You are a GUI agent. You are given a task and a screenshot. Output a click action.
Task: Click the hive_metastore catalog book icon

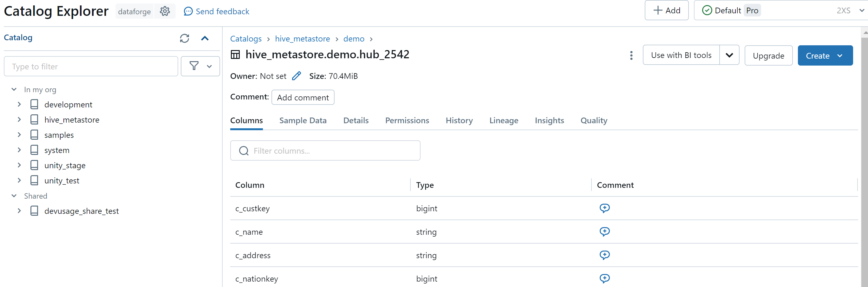tap(34, 119)
